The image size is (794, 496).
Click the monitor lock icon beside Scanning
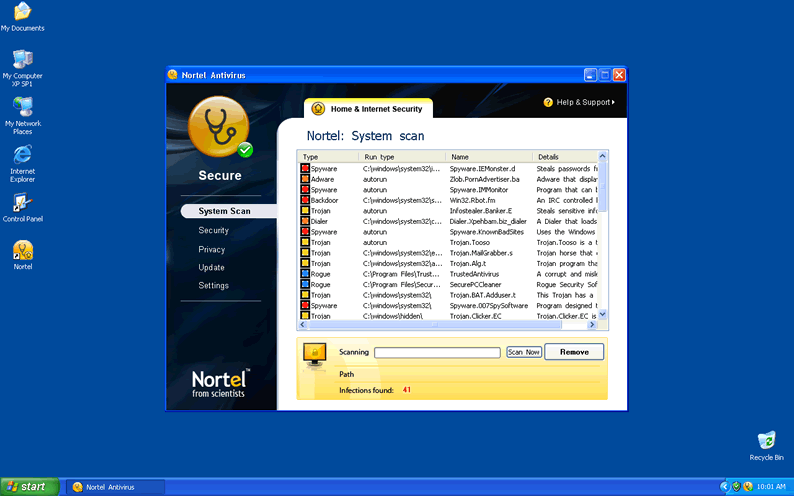(x=315, y=352)
